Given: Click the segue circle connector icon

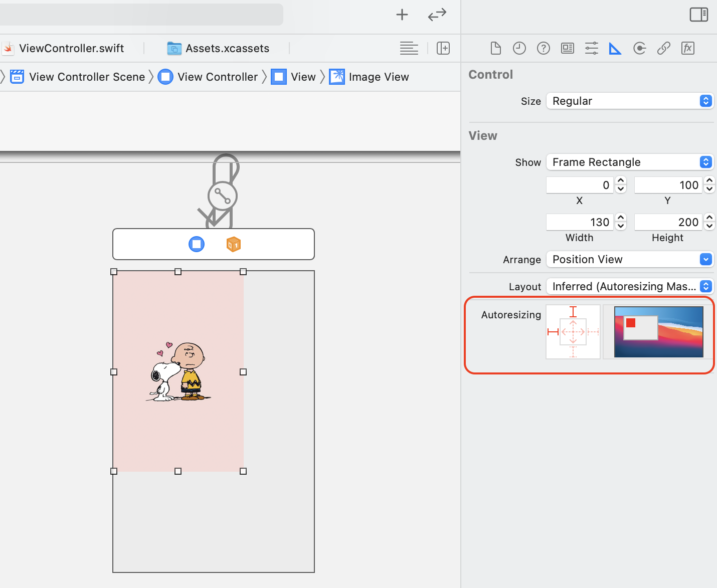Looking at the screenshot, I should click(x=223, y=196).
